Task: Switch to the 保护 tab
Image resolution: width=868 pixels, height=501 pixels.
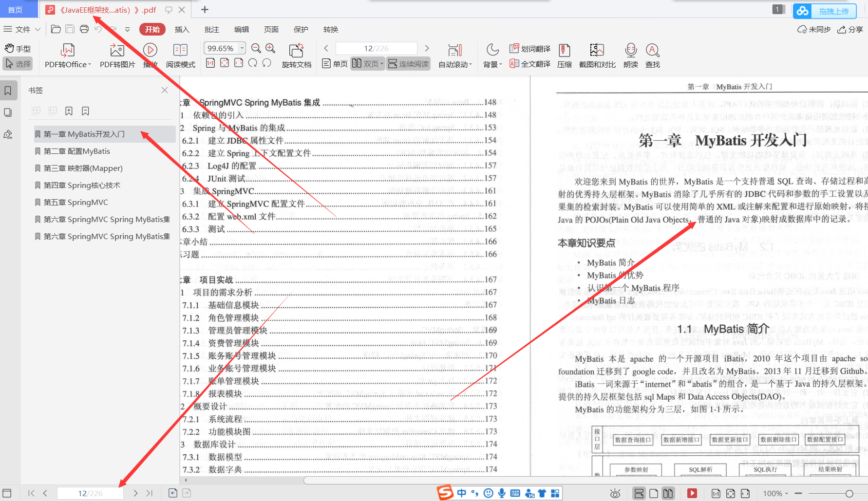Action: click(x=301, y=29)
